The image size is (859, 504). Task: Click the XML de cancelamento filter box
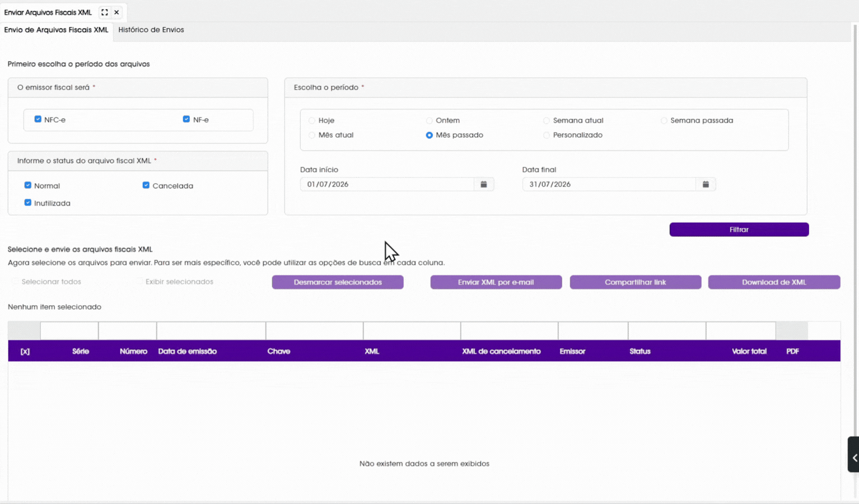point(510,331)
